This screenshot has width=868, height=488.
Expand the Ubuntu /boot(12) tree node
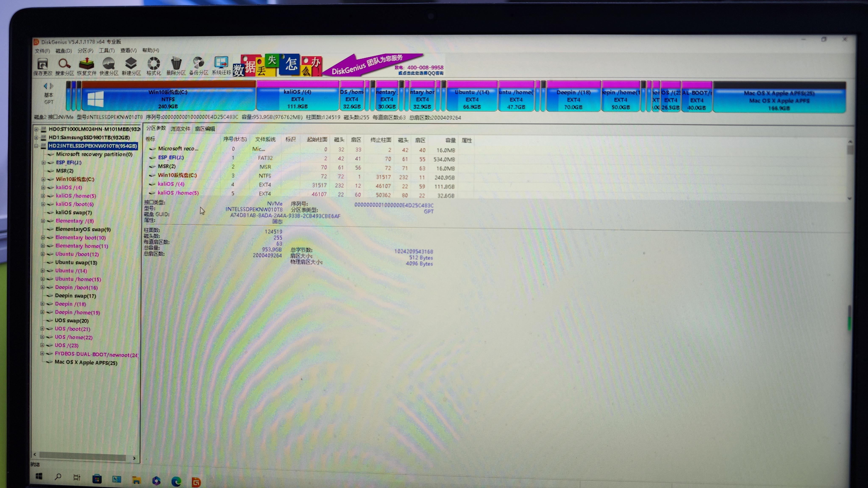[43, 254]
